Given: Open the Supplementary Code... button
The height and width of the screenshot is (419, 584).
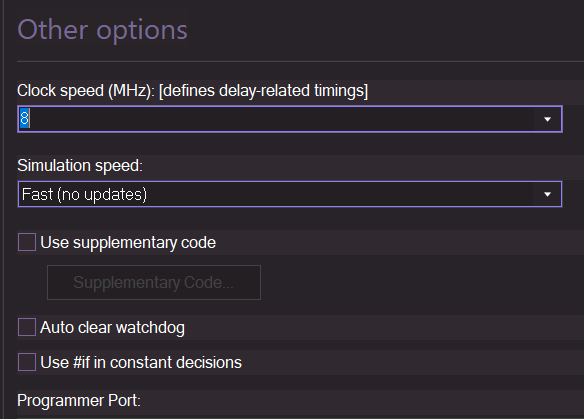Looking at the screenshot, I should click(154, 282).
